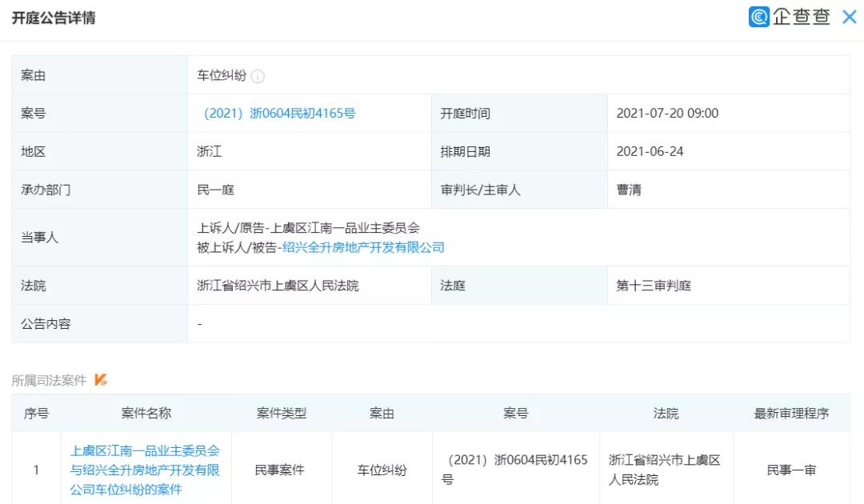Image resolution: width=864 pixels, height=504 pixels.
Task: Click the VIP icon next to 所属司法案件
Action: 101,379
